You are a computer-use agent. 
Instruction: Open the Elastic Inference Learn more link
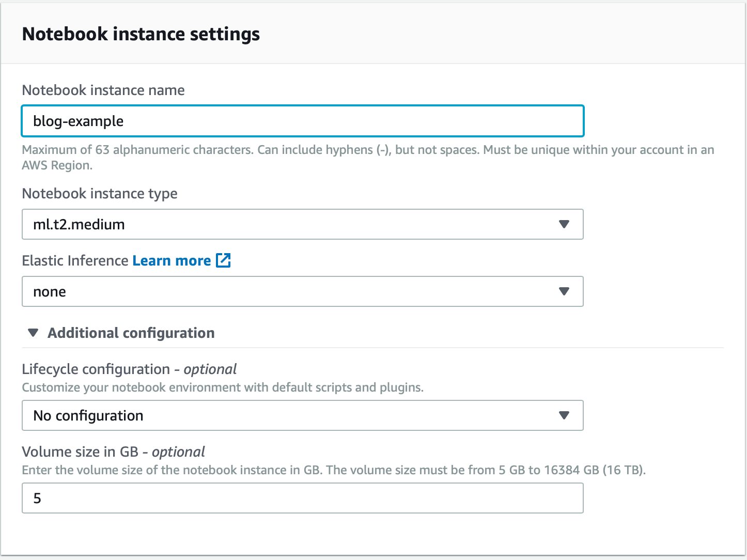(x=172, y=261)
